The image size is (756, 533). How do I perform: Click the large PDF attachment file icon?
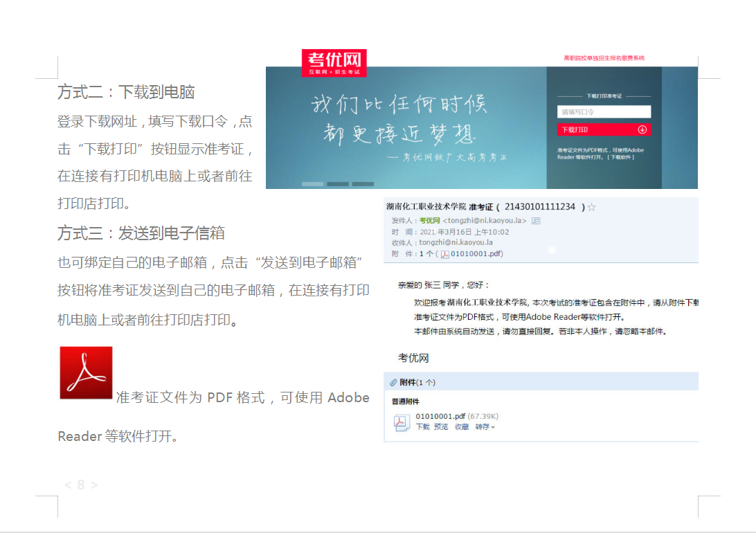(x=402, y=422)
